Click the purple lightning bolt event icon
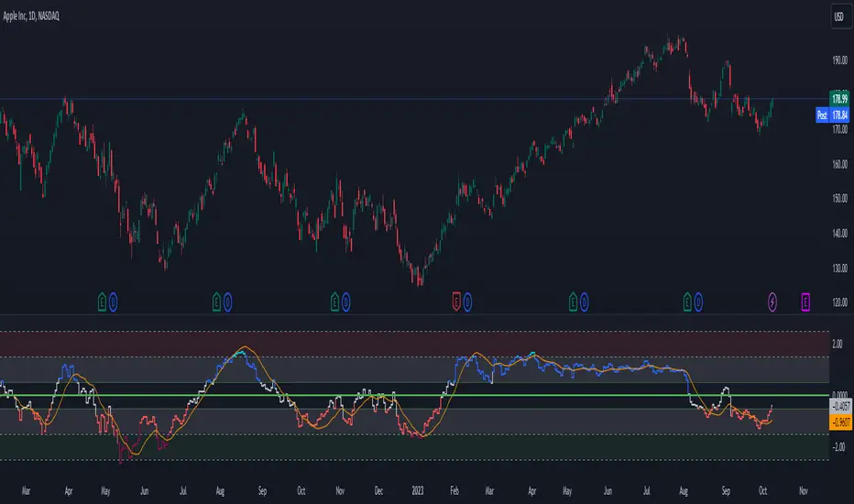The height and width of the screenshot is (504, 854). tap(773, 300)
